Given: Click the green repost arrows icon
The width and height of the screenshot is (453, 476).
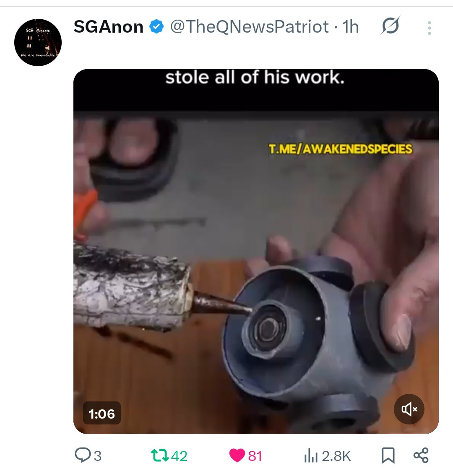Looking at the screenshot, I should tap(159, 455).
